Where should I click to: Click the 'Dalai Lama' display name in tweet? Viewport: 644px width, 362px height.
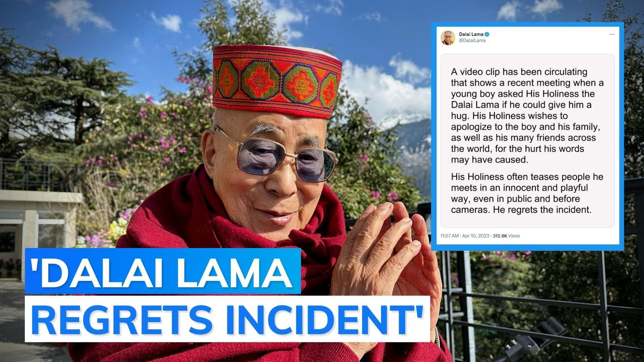tap(471, 34)
